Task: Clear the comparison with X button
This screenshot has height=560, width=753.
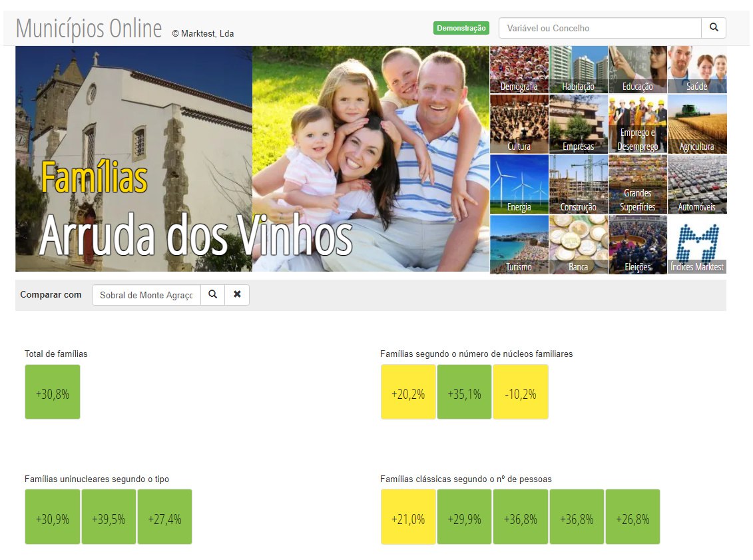Action: point(237,295)
